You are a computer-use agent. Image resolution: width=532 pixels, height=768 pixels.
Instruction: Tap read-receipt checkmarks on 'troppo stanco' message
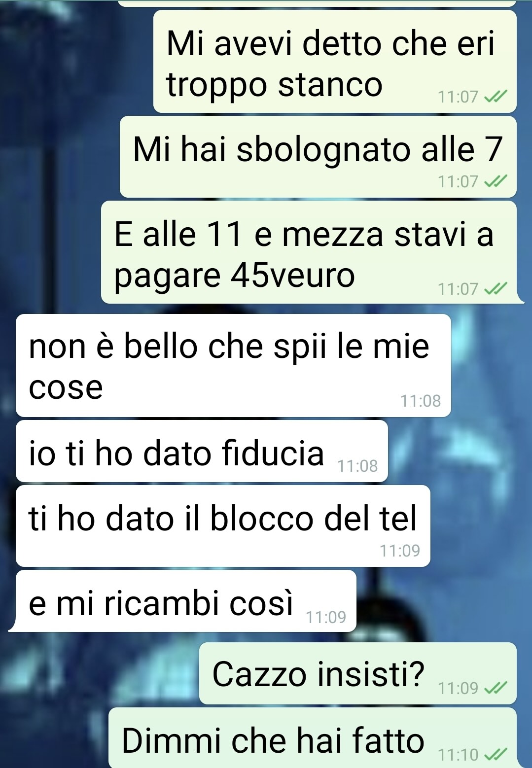click(x=496, y=97)
